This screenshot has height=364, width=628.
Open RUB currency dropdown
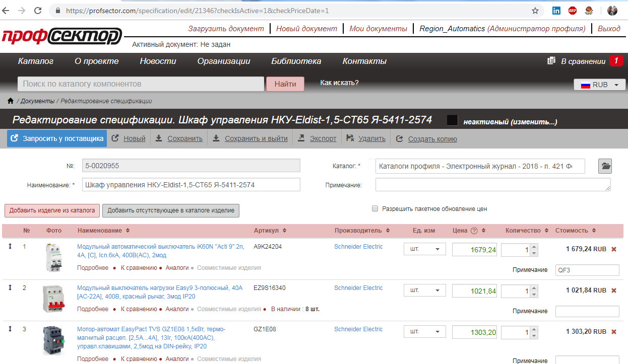(x=599, y=85)
